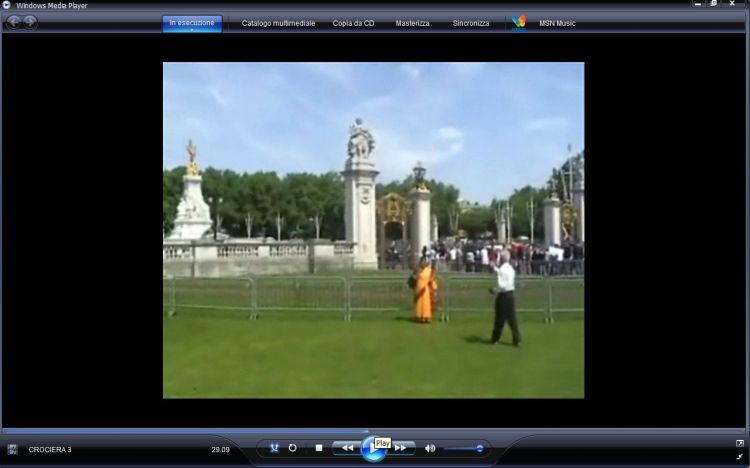Click on the video playback area

click(373, 230)
